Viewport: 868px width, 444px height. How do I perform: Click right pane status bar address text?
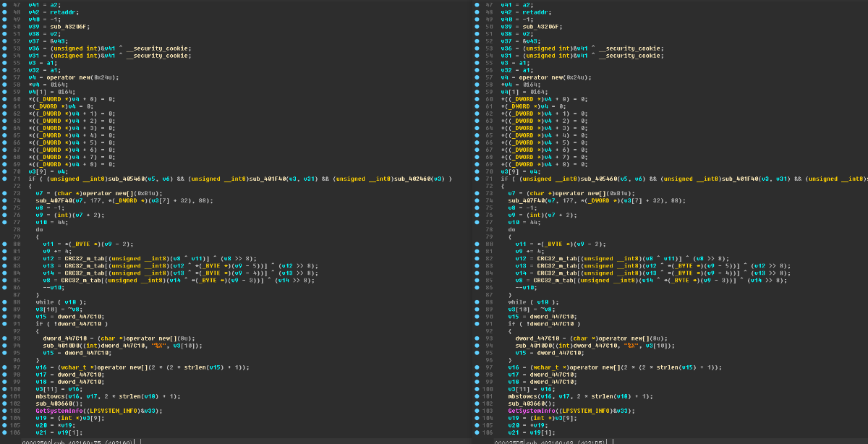pyautogui.click(x=550, y=440)
